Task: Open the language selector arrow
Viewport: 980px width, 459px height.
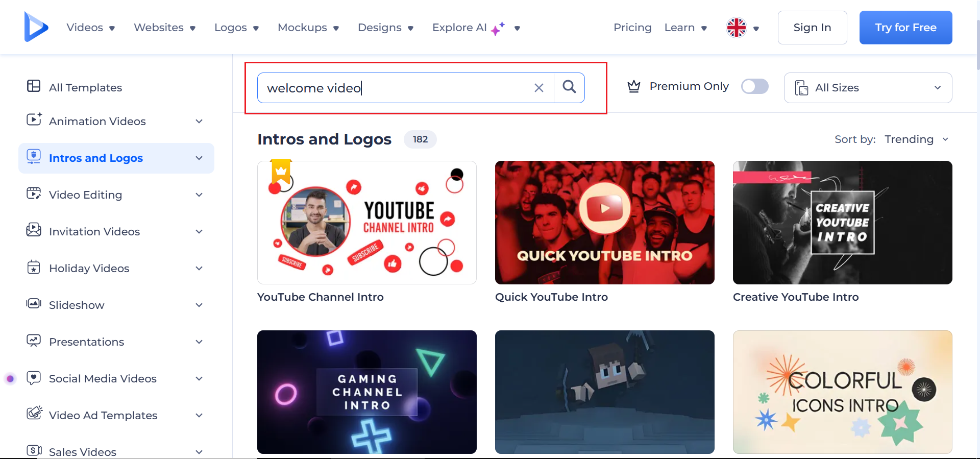Action: (756, 29)
